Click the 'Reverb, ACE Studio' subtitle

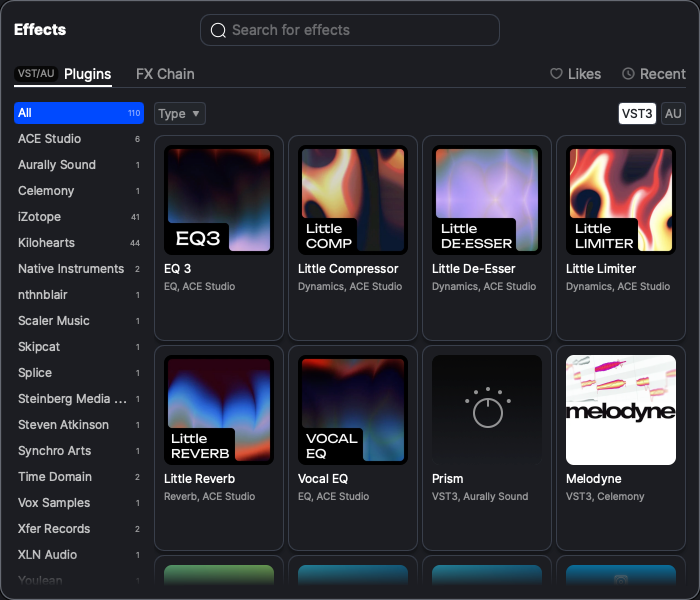[x=209, y=496]
